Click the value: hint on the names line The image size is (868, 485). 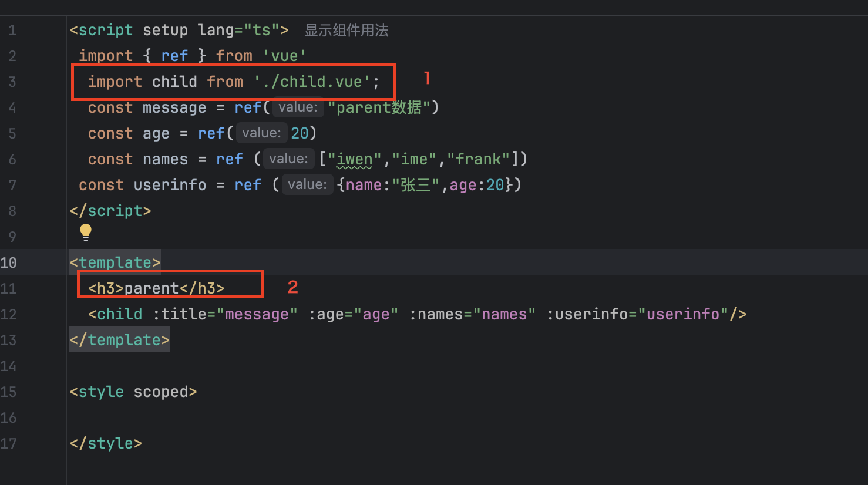[288, 159]
